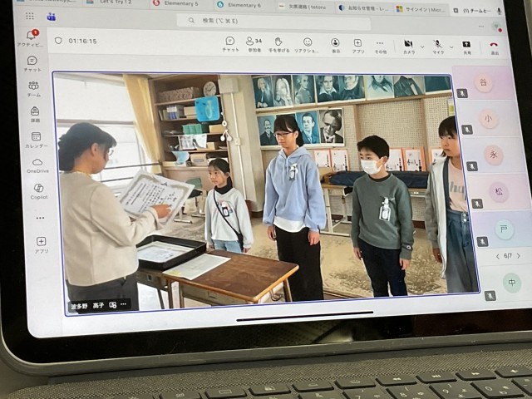Expand the meeting toolbar's more options menu
Viewport: 532px width, 399px height.
(380, 45)
